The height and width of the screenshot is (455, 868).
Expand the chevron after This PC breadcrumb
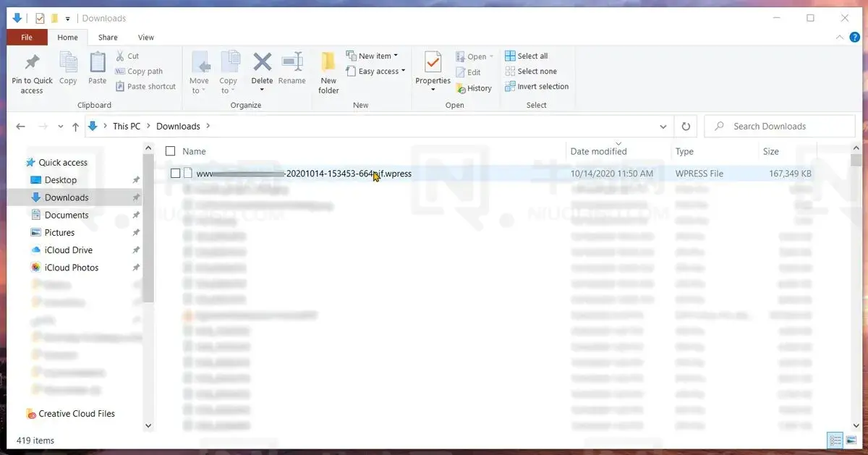tap(148, 127)
